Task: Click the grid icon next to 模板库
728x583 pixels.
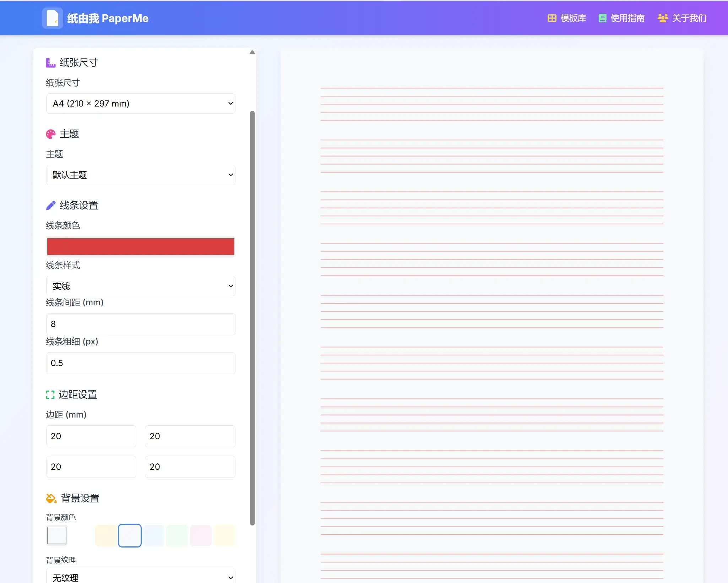Action: 552,18
